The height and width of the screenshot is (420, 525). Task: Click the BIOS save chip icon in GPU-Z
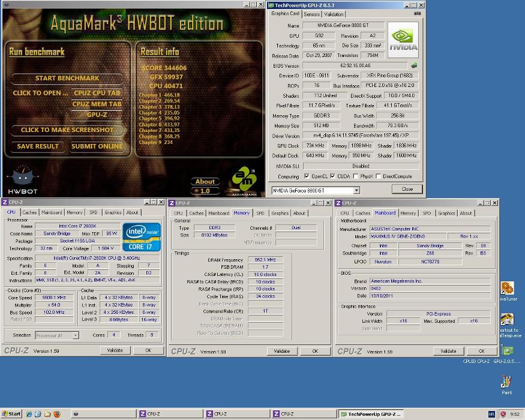click(414, 65)
